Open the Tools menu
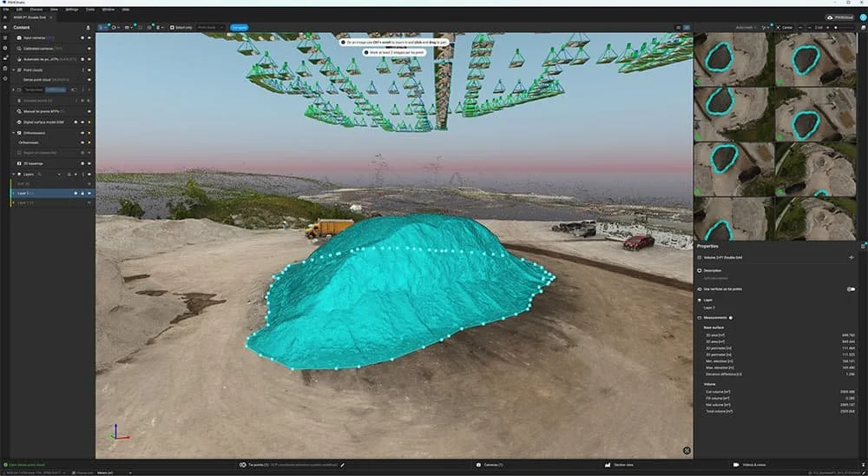Viewport: 868px width, 476px height. tap(89, 10)
